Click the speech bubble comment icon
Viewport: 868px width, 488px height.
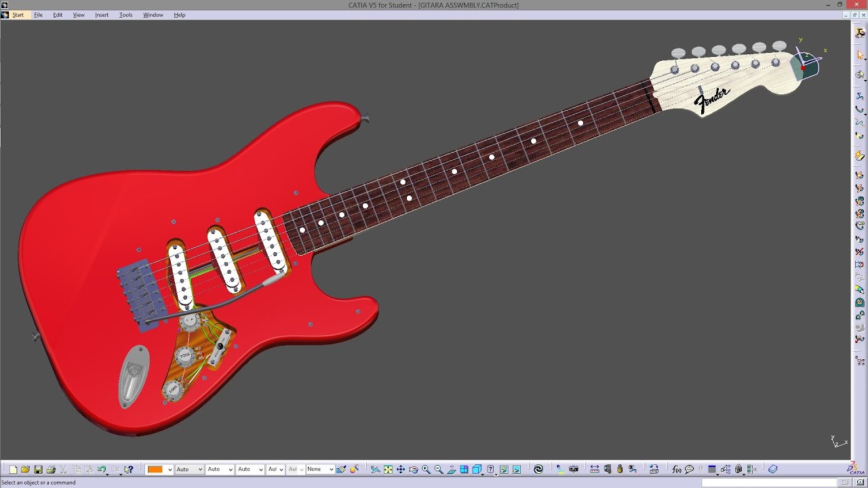click(x=689, y=469)
